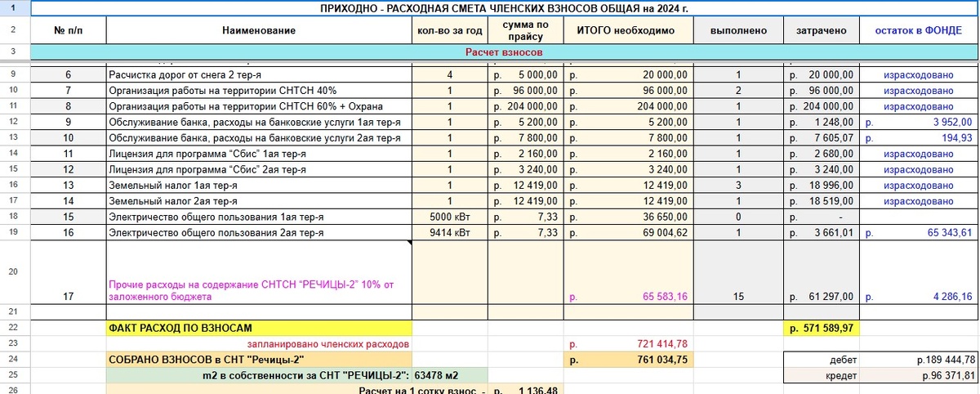Select row header number 3
The width and height of the screenshot is (980, 394).
15,52
